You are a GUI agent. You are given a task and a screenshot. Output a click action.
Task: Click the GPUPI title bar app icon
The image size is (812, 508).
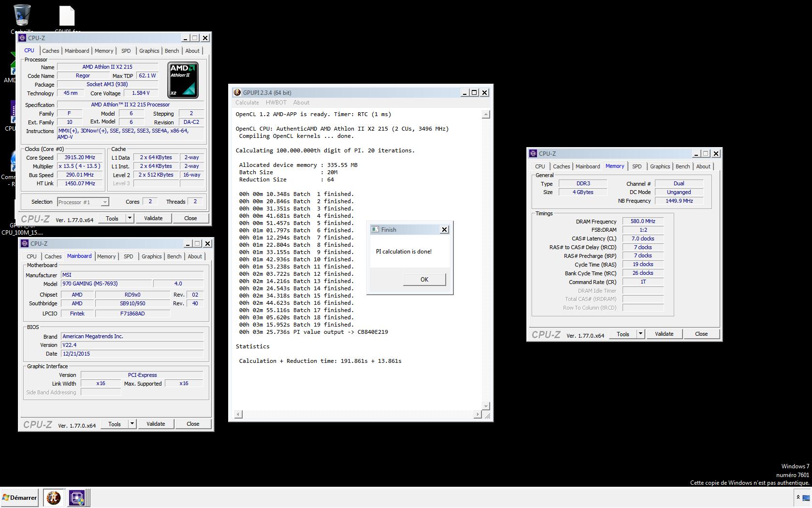237,92
